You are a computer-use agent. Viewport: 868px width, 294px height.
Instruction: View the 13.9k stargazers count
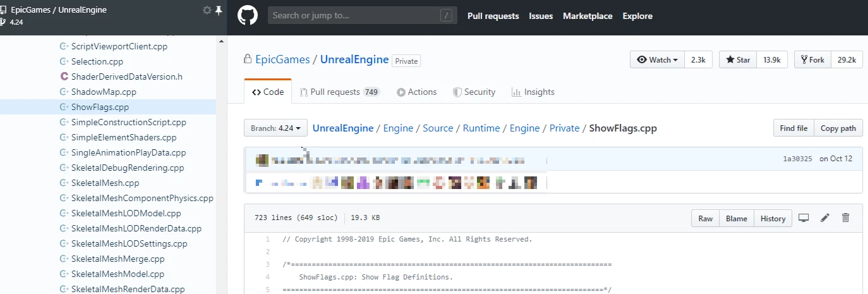click(x=772, y=59)
